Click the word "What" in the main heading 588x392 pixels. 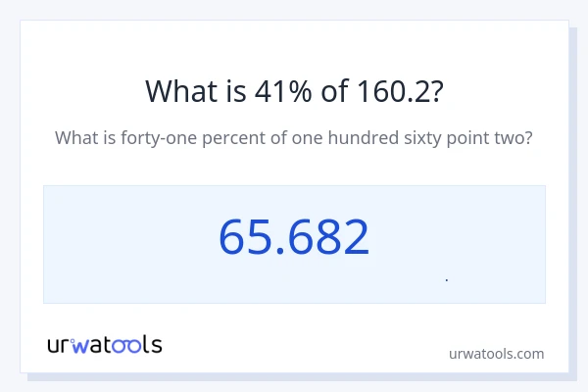click(177, 91)
